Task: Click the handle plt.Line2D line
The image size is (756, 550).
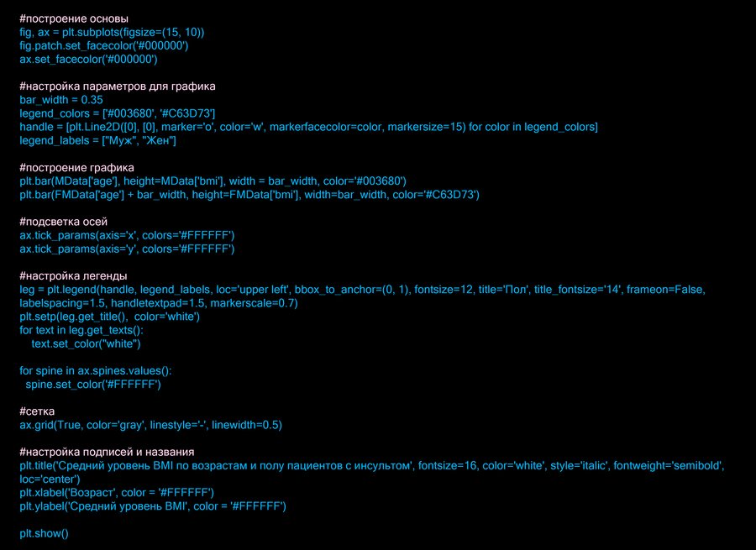Action: (x=308, y=127)
